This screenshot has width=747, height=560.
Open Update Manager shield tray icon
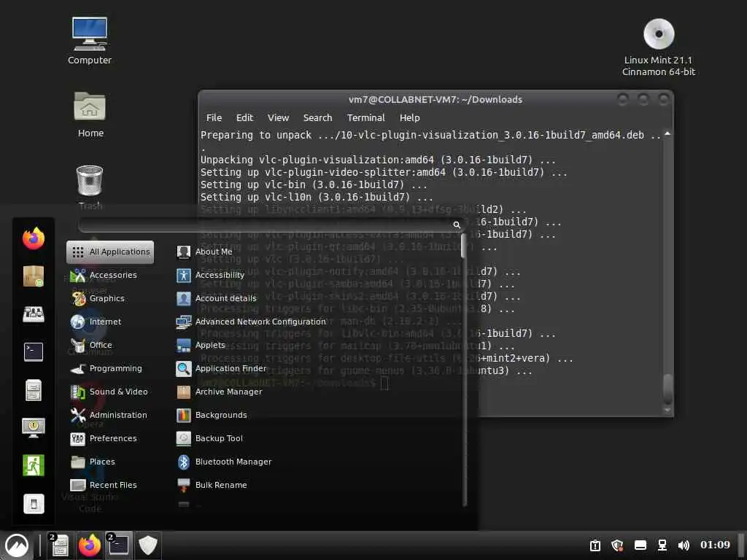[617, 545]
